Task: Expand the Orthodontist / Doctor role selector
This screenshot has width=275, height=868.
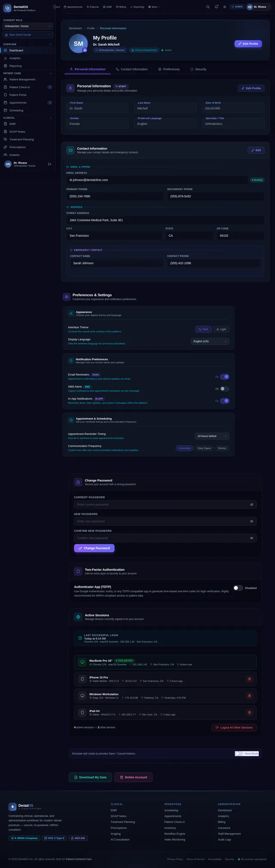Action: click(x=28, y=26)
